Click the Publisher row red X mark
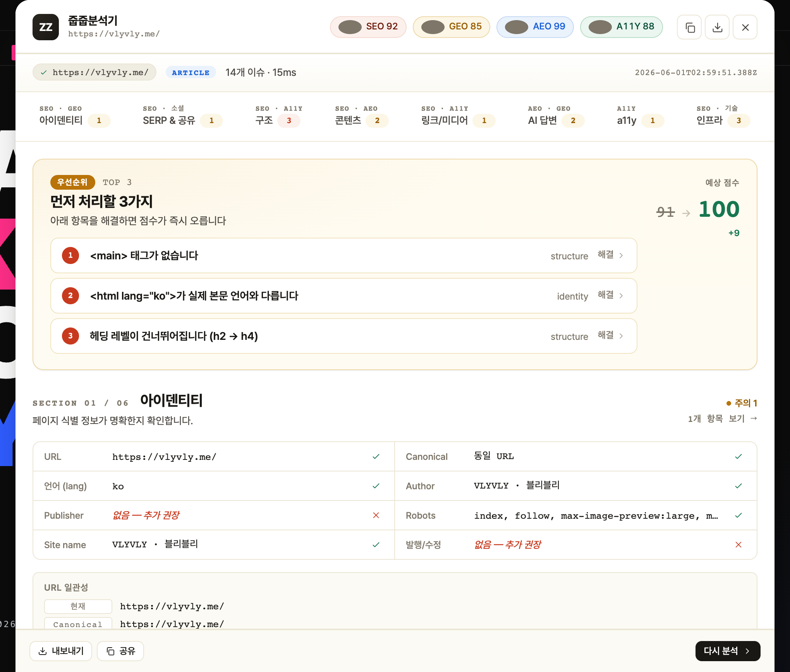This screenshot has width=790, height=672. [376, 515]
